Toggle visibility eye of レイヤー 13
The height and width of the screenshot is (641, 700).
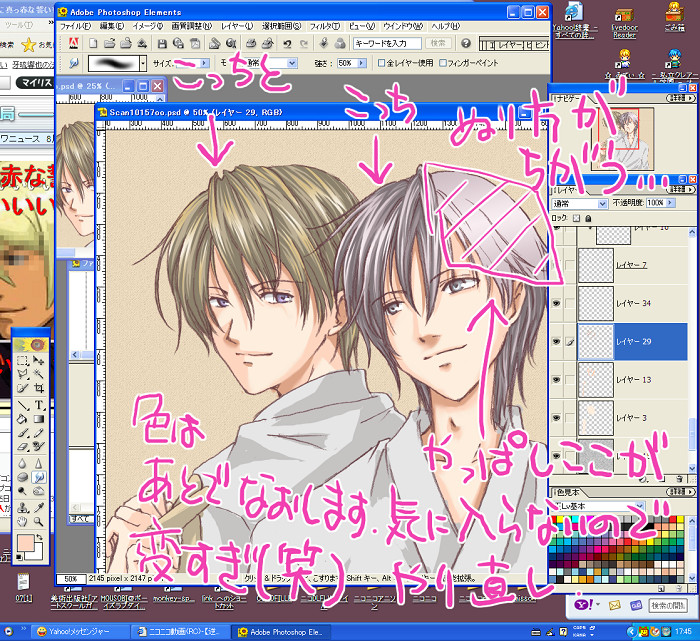tap(556, 379)
